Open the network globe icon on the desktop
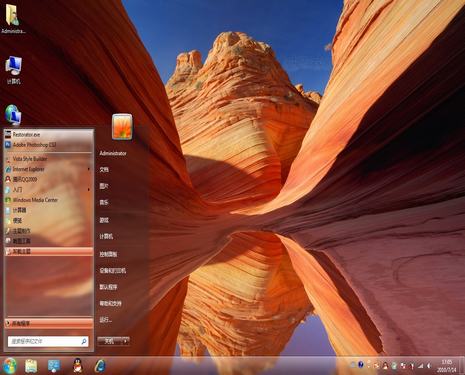 tap(13, 115)
